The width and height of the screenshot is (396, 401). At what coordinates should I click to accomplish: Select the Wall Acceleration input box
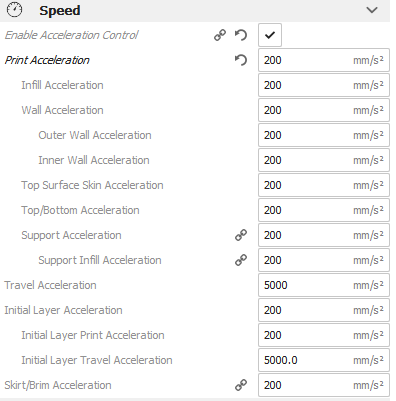(324, 110)
